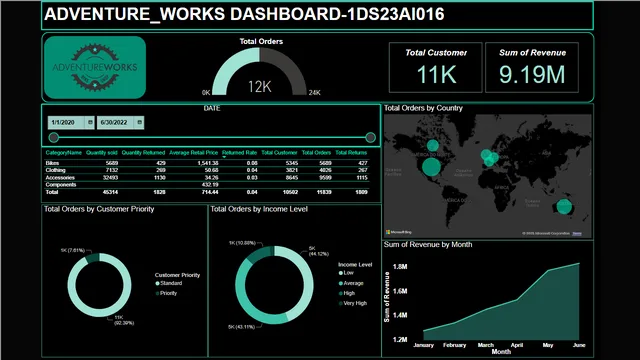Select the Europe bubble cluster on the map

489,158
